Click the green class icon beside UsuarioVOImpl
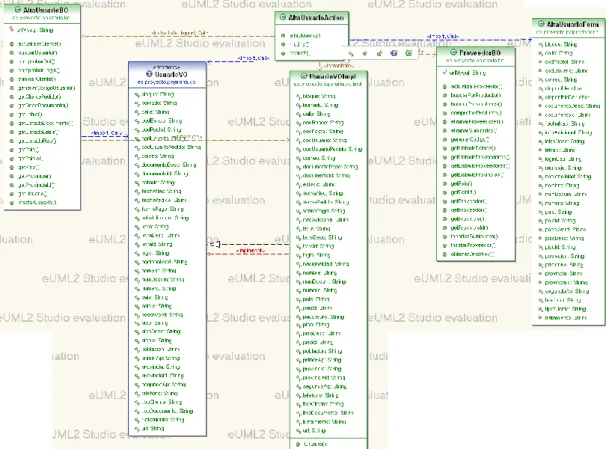 [304, 76]
